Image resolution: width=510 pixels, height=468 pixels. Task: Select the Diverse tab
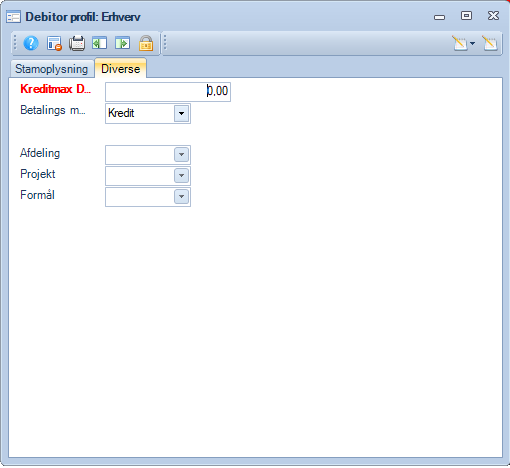tap(121, 69)
